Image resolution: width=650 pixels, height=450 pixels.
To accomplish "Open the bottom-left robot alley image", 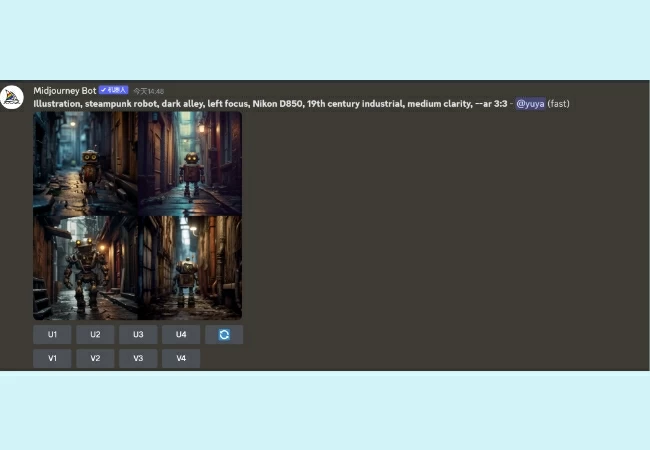I will (85, 267).
